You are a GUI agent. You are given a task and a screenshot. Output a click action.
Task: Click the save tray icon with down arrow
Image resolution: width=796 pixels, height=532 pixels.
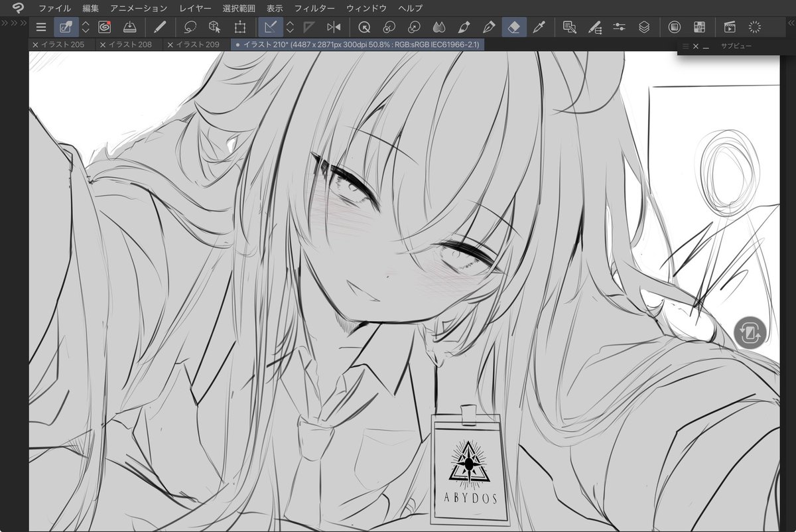(x=130, y=27)
